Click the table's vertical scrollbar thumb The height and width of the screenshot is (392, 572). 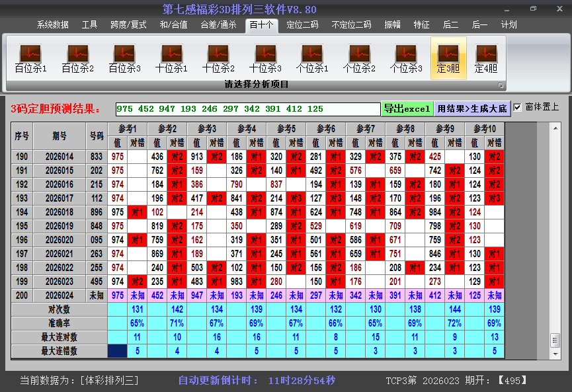(555, 340)
